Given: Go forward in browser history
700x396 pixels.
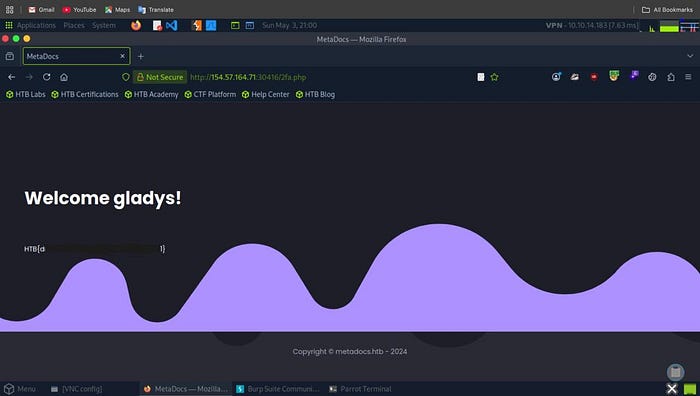Looking at the screenshot, I should [29, 77].
